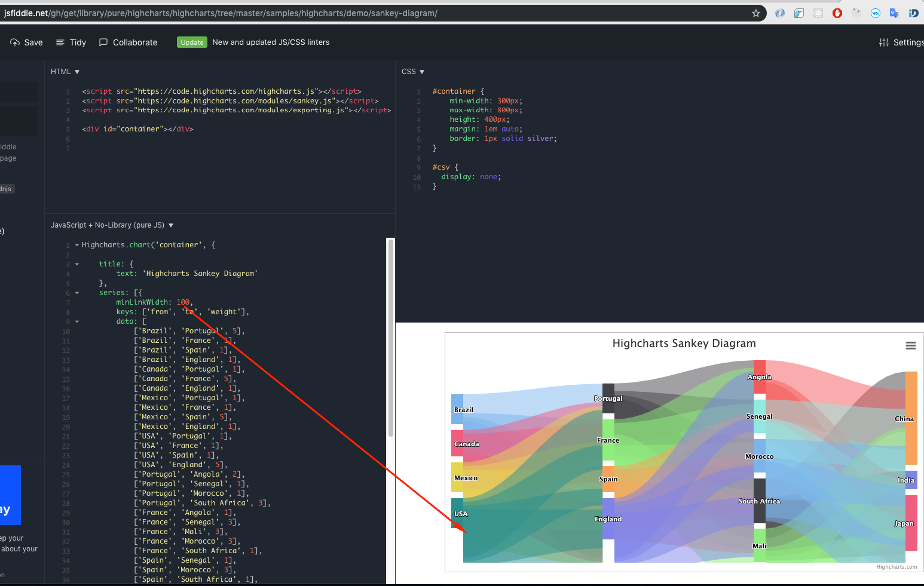Viewport: 924px width, 586px height.
Task: Collapse the series code fold arrow
Action: click(x=77, y=293)
